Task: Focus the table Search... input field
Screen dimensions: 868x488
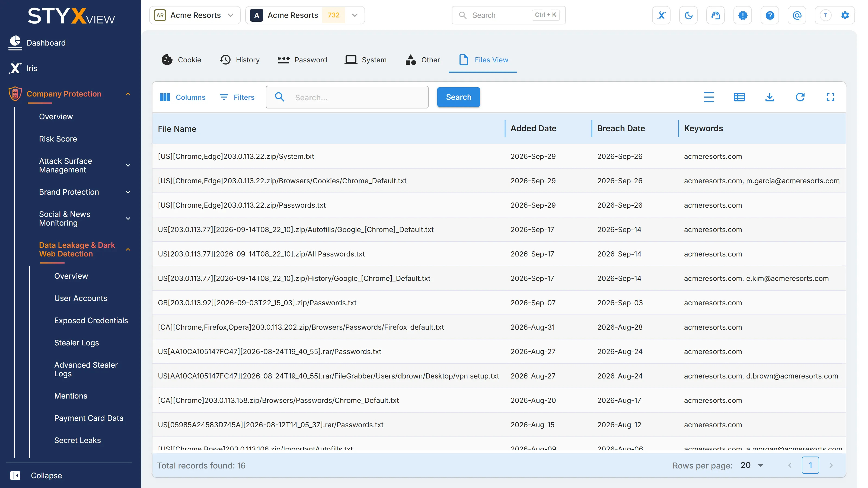Action: coord(347,97)
